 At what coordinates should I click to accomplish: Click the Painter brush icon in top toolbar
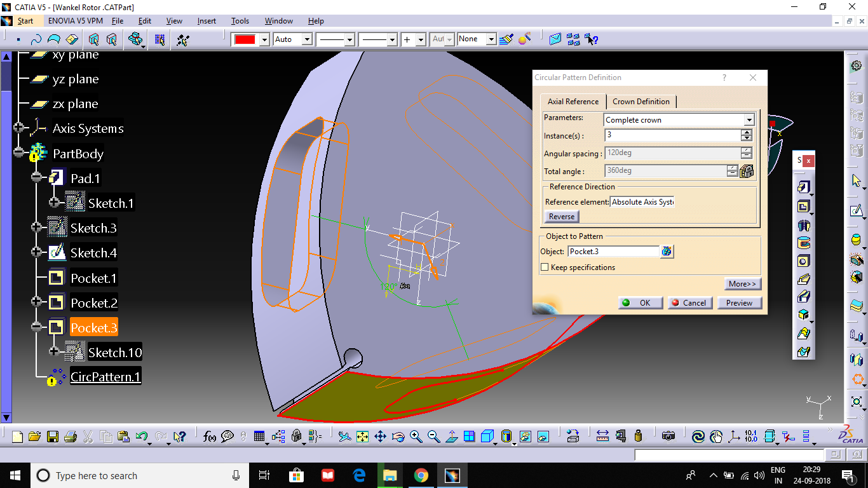[x=506, y=39]
